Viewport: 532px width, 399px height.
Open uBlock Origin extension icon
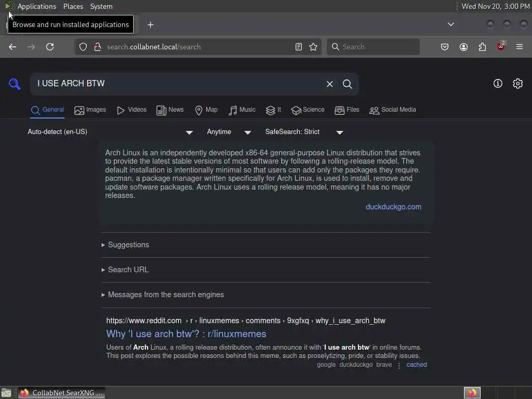[501, 46]
